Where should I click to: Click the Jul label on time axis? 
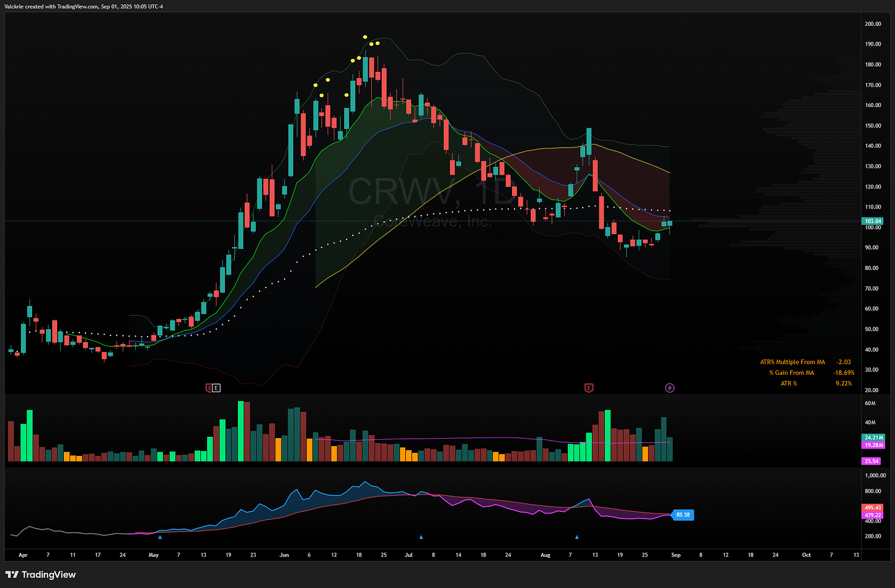pyautogui.click(x=408, y=555)
